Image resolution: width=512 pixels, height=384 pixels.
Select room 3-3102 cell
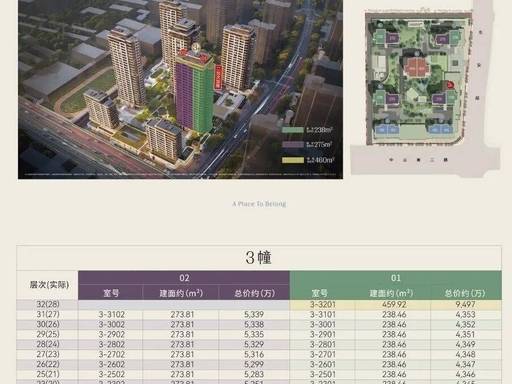[x=112, y=314]
